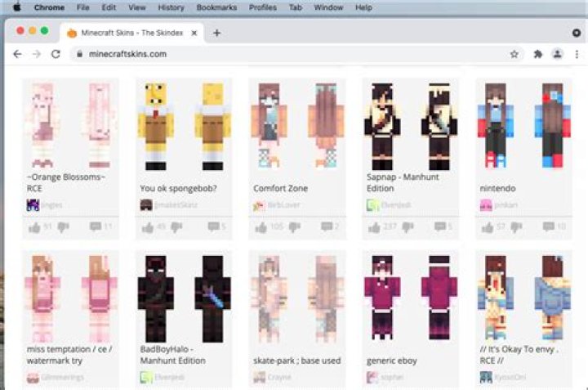The height and width of the screenshot is (390, 588).
Task: Open a new browser tab
Action: tap(216, 33)
